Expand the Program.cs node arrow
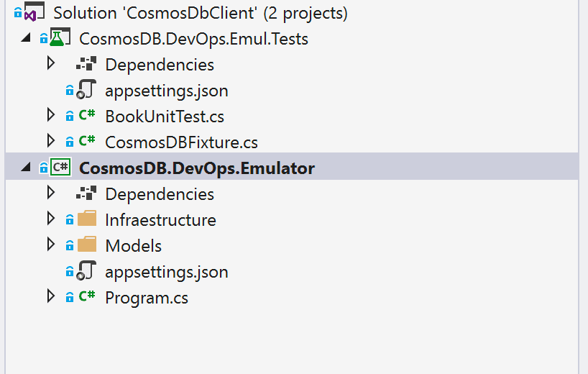This screenshot has width=588, height=374. click(50, 296)
